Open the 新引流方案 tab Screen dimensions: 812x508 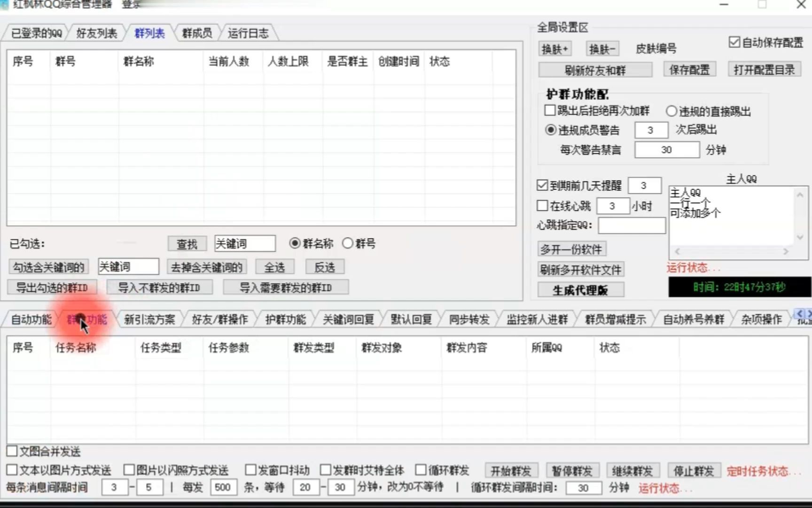click(x=149, y=320)
